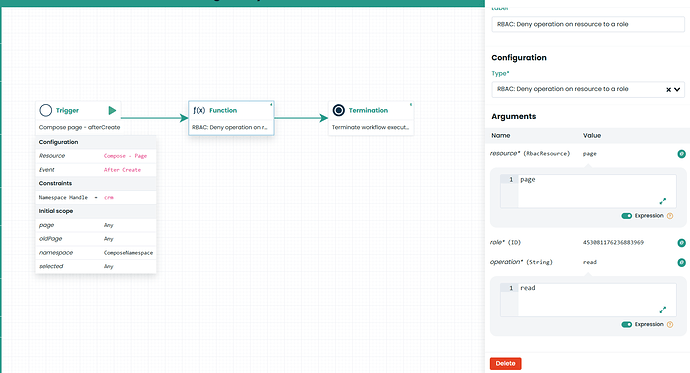Viewport: 690px width, 373px height.
Task: Open the Type dropdown chevron
Action: 677,90
